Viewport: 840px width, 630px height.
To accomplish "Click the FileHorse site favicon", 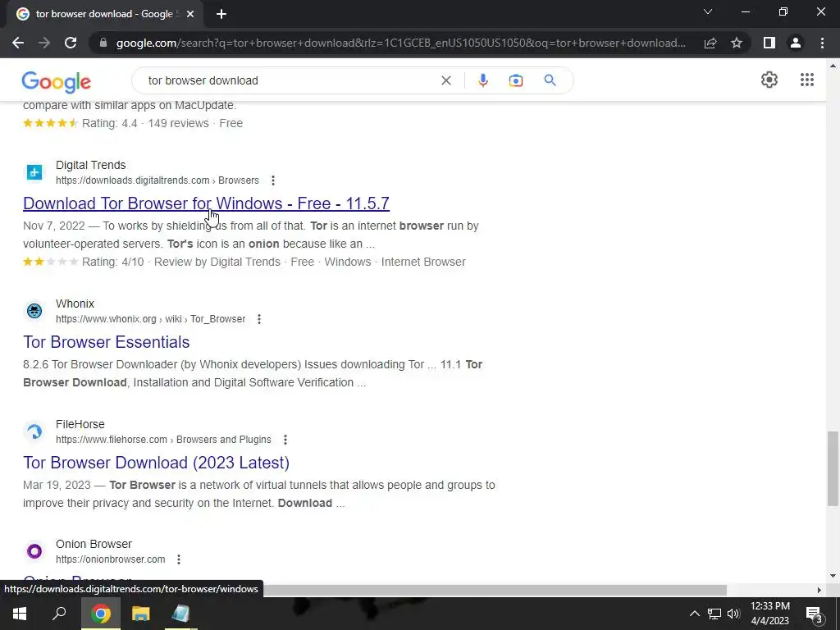I will 34,431.
